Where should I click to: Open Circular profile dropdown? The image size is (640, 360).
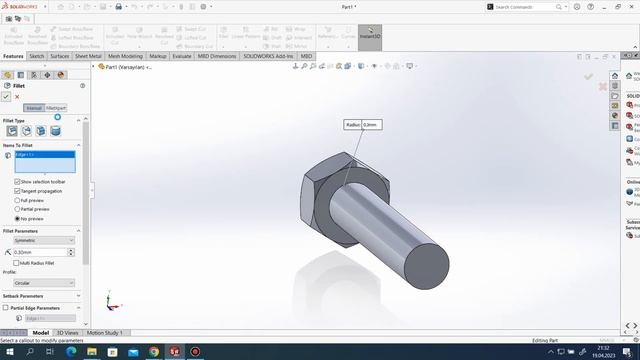pos(44,283)
